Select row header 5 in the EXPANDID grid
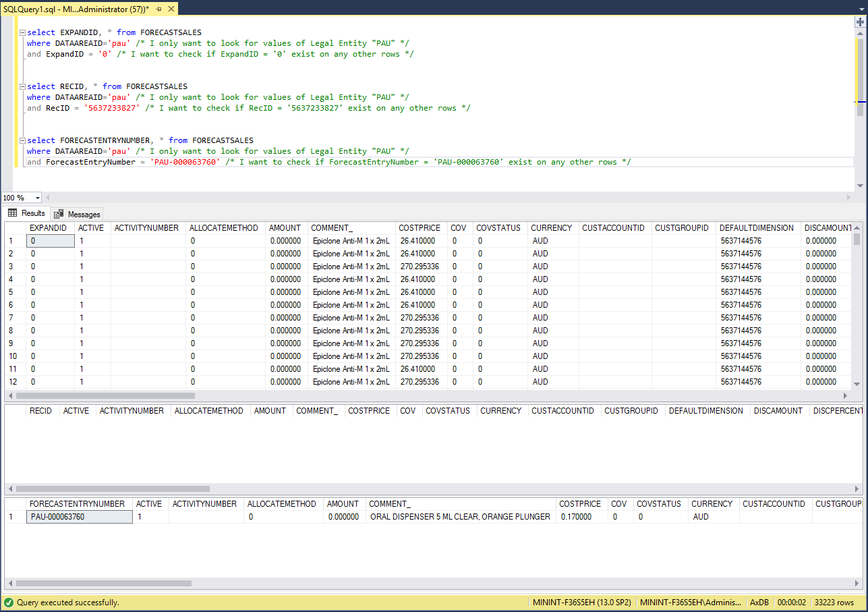This screenshot has width=868, height=612. tap(15, 292)
